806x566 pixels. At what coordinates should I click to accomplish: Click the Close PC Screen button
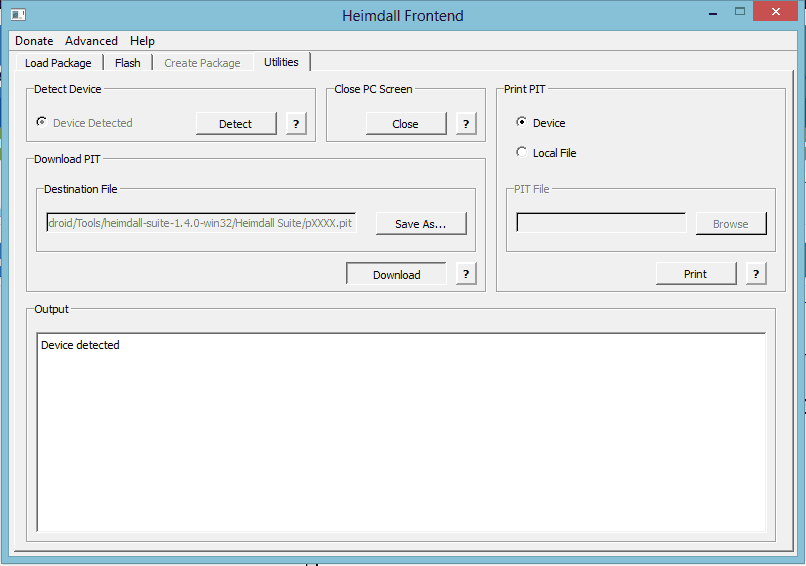tap(406, 123)
